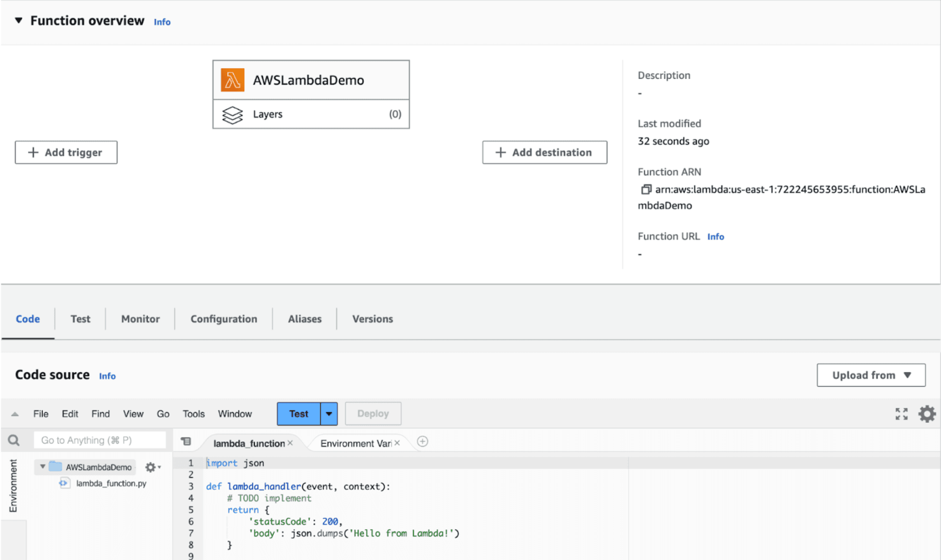Click the search magnifier icon in editor

pyautogui.click(x=14, y=440)
